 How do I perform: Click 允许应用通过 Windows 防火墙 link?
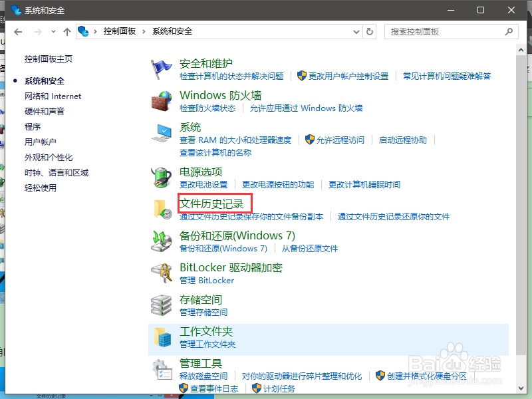(x=306, y=108)
